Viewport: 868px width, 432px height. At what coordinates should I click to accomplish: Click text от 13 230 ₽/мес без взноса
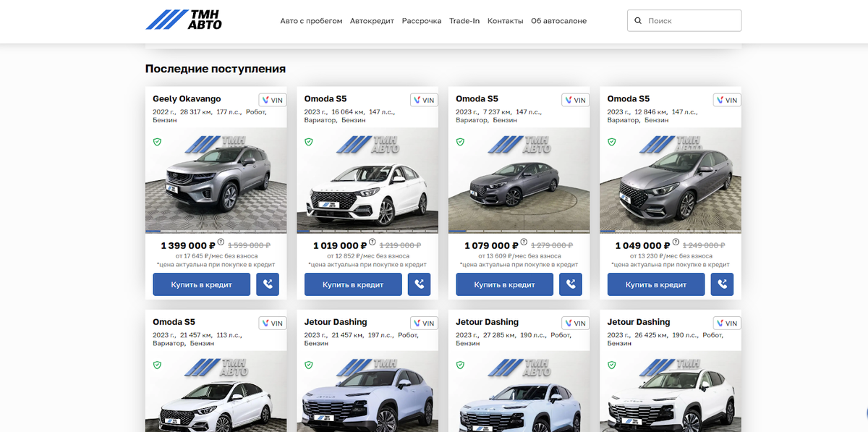tap(671, 256)
